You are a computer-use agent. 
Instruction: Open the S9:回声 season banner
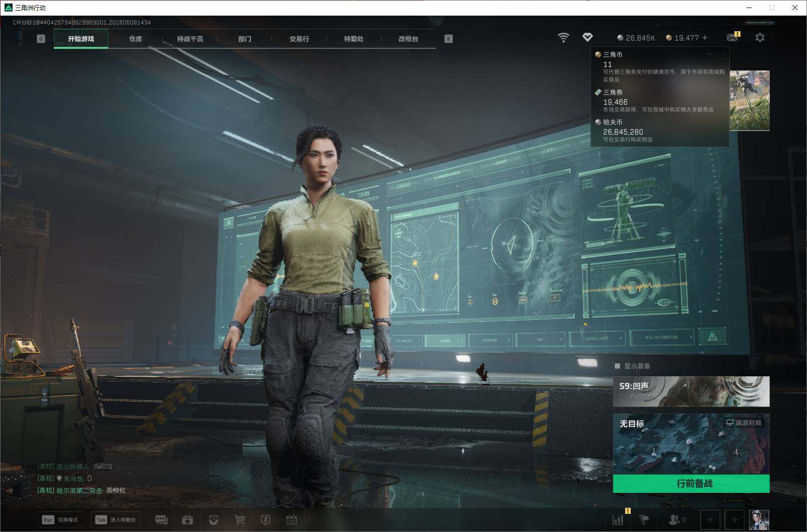[691, 391]
